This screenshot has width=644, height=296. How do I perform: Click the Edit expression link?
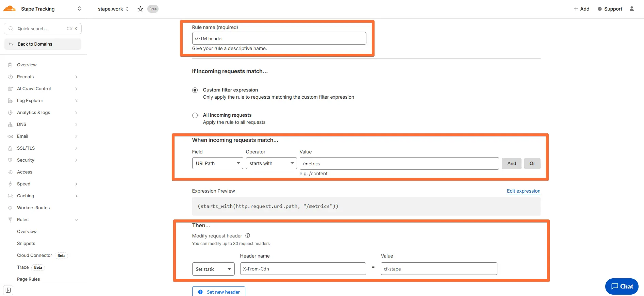click(523, 191)
